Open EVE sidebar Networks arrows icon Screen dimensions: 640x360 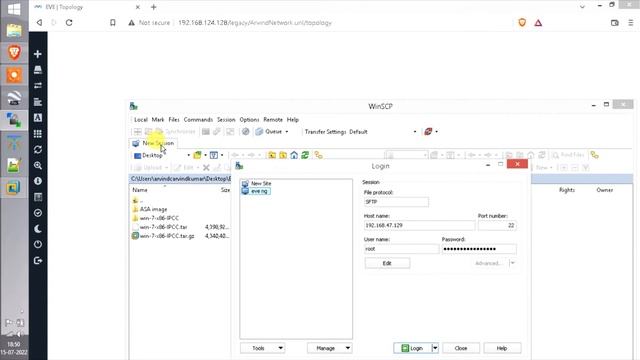38,86
